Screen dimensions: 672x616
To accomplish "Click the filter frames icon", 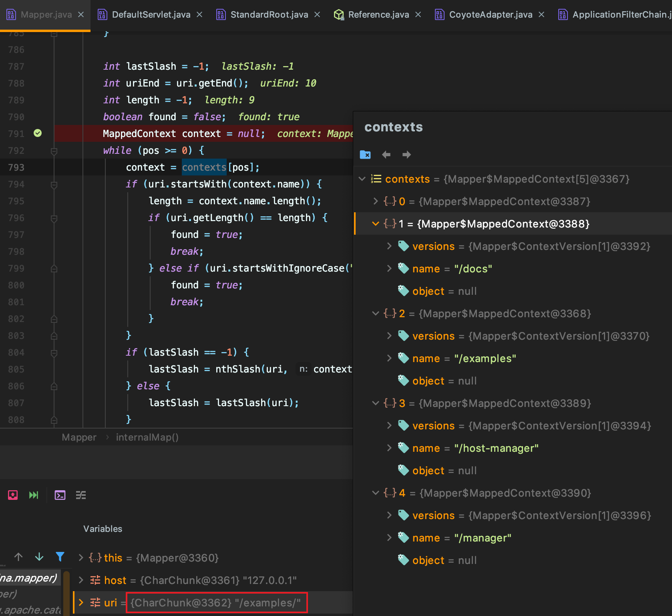I will 60,557.
